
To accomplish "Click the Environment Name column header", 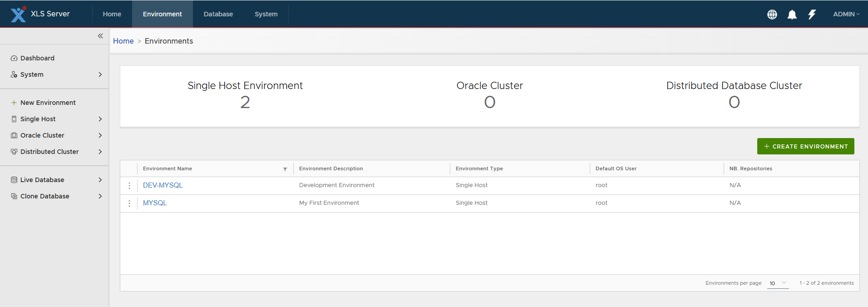I will [168, 168].
